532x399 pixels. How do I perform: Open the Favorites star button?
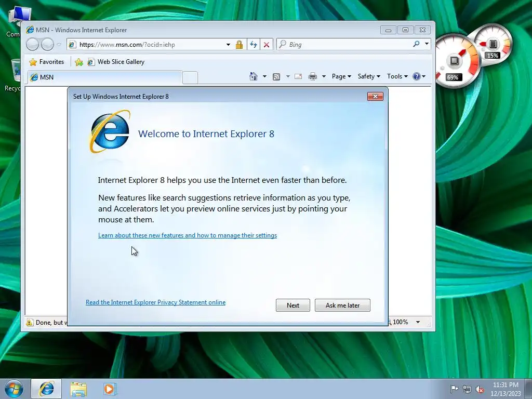point(47,62)
